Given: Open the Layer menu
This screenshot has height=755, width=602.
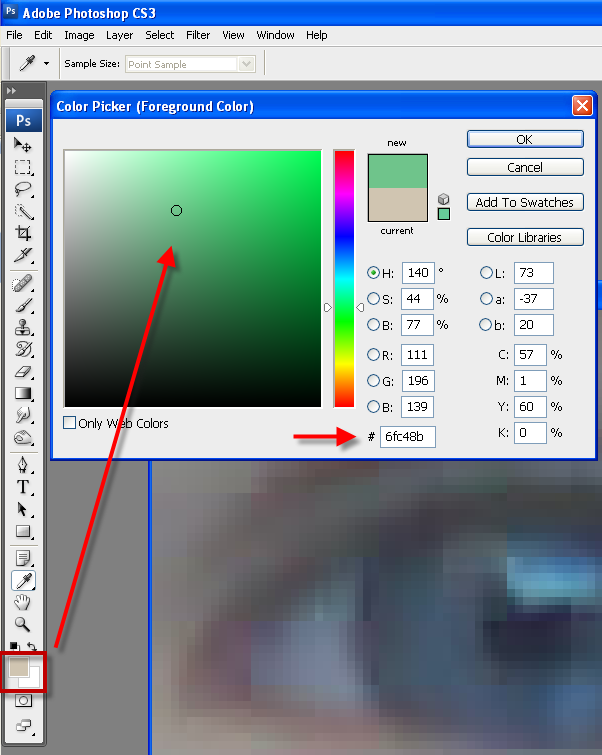Looking at the screenshot, I should pyautogui.click(x=119, y=35).
